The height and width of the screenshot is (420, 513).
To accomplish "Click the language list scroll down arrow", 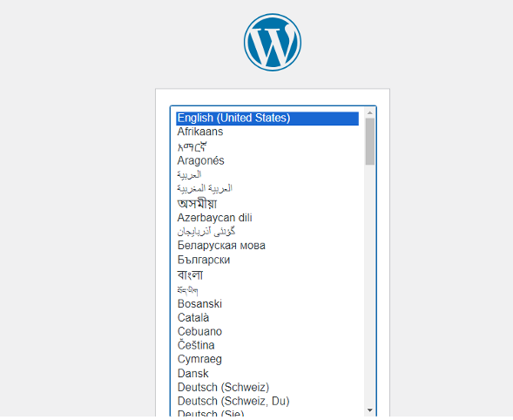I will point(369,410).
